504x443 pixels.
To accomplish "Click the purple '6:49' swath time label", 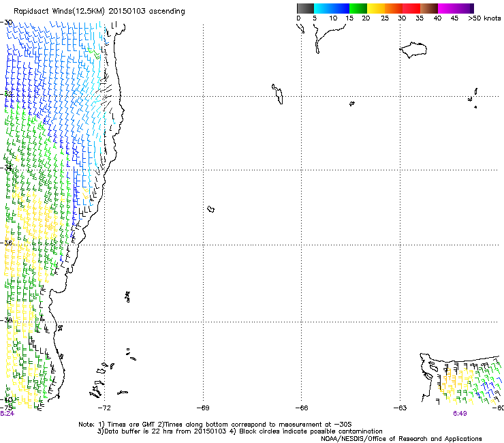I will click(x=460, y=414).
